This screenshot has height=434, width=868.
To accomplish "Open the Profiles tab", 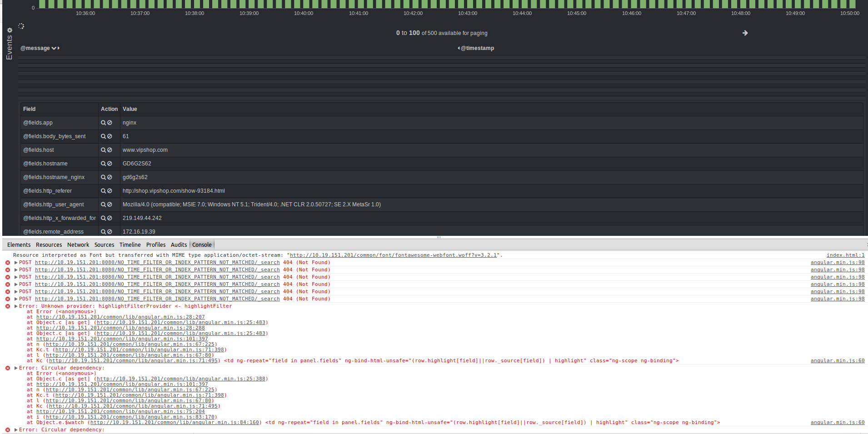I will 156,245.
